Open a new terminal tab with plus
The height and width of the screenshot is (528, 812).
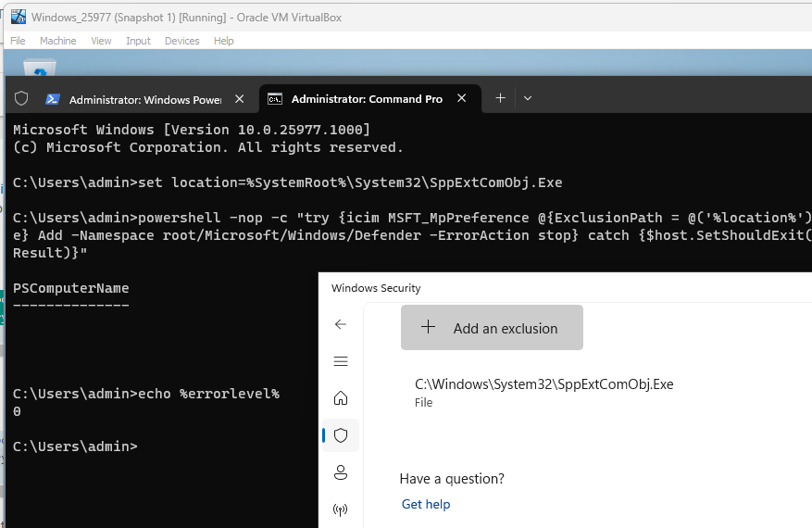pyautogui.click(x=500, y=98)
